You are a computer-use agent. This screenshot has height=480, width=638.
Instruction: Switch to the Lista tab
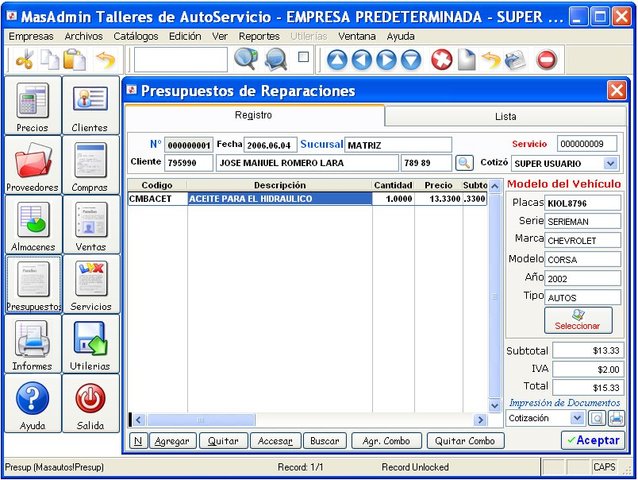[505, 117]
